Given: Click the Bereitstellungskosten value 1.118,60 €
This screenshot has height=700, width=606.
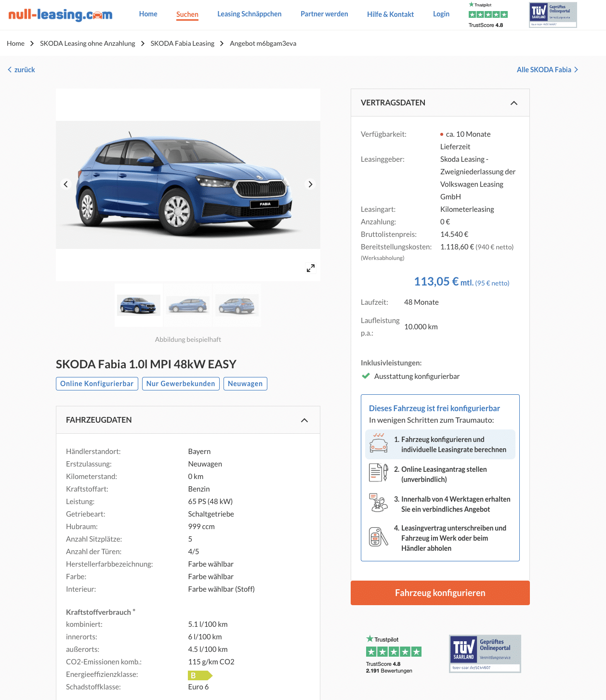Looking at the screenshot, I should click(457, 247).
